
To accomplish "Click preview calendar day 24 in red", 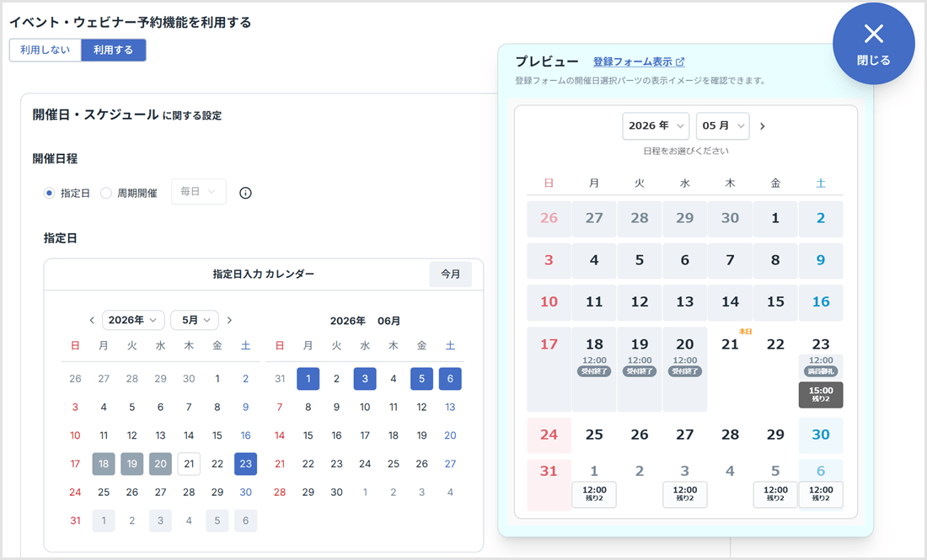I will point(549,435).
